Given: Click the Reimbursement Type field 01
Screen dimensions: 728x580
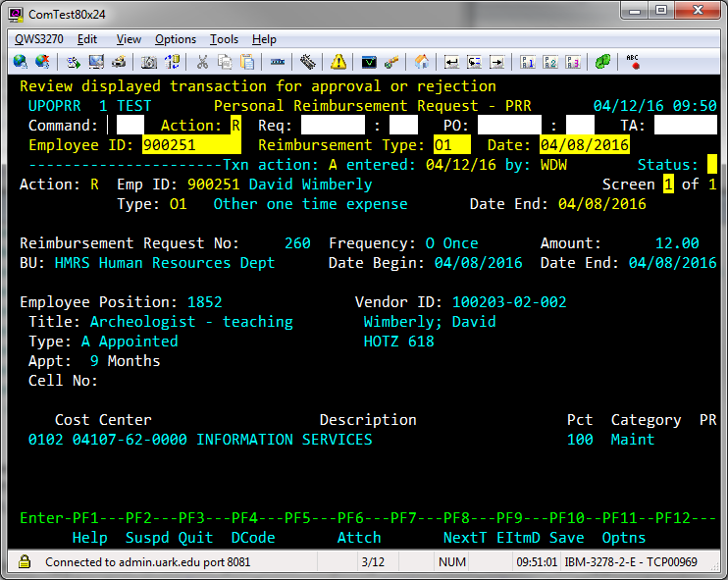Looking at the screenshot, I should (x=451, y=145).
